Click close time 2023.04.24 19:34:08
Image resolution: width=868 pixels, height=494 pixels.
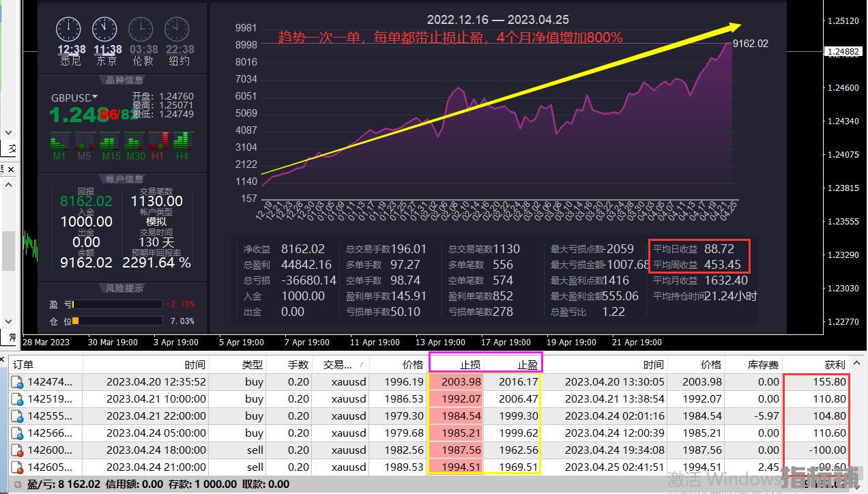pos(615,450)
